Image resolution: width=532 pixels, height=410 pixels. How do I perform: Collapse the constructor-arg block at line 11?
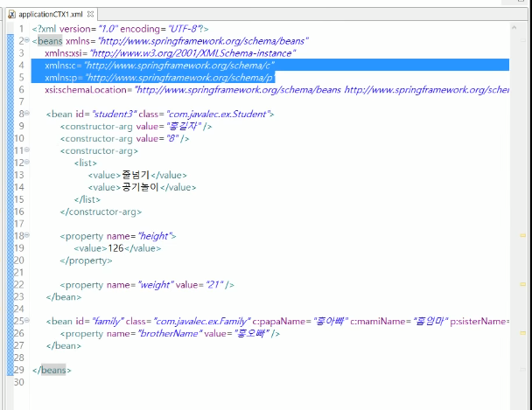pos(27,149)
